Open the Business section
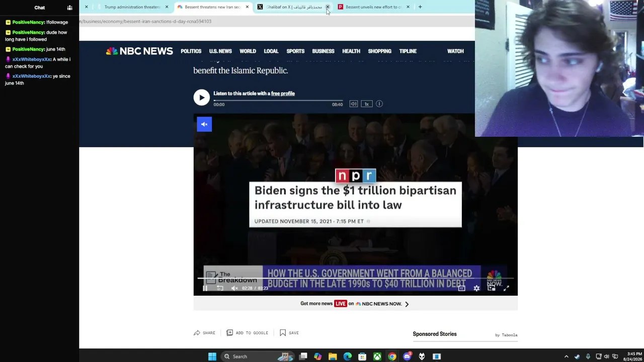The width and height of the screenshot is (644, 362). click(323, 51)
